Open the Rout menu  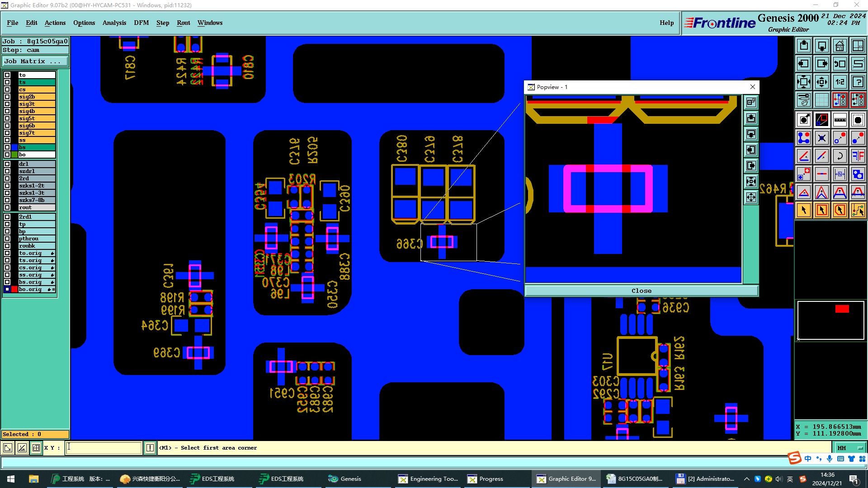(x=183, y=23)
